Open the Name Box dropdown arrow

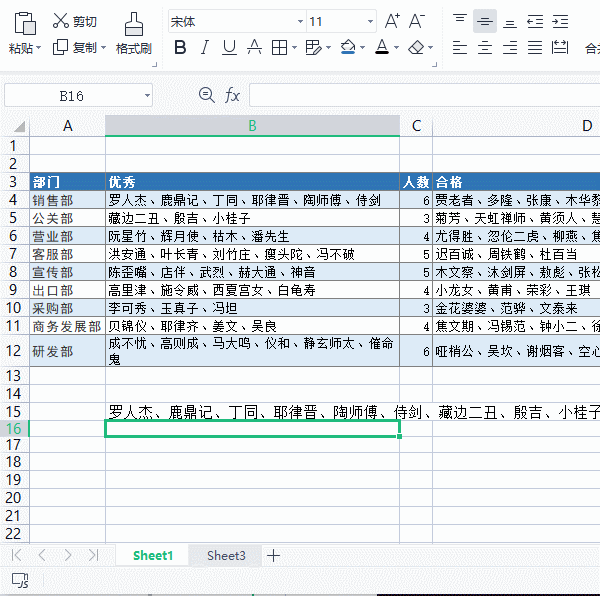pyautogui.click(x=147, y=95)
